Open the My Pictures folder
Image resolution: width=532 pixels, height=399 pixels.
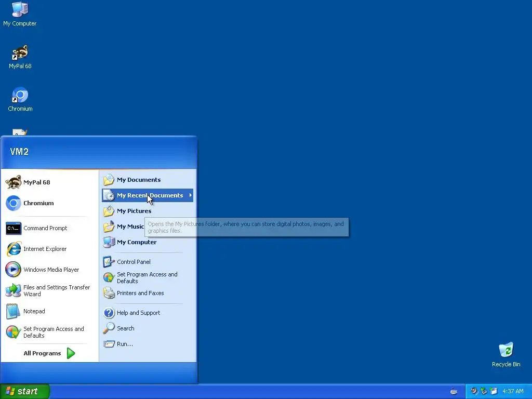point(147,211)
